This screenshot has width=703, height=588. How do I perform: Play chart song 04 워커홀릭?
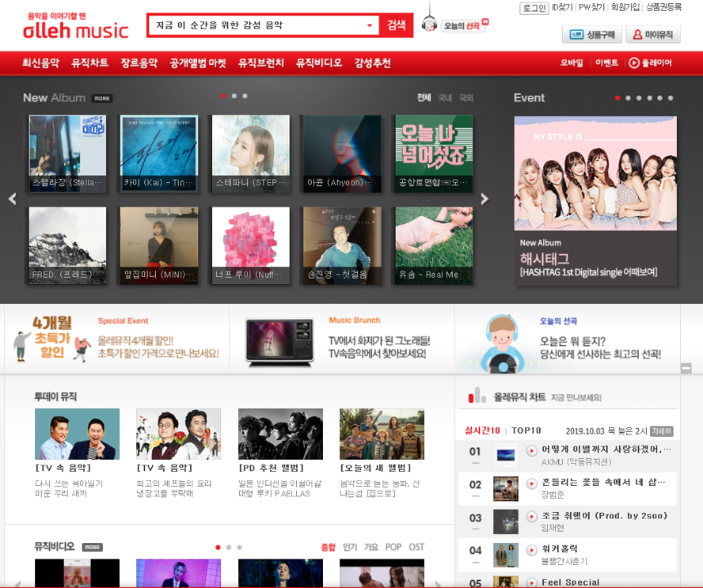pyautogui.click(x=531, y=550)
